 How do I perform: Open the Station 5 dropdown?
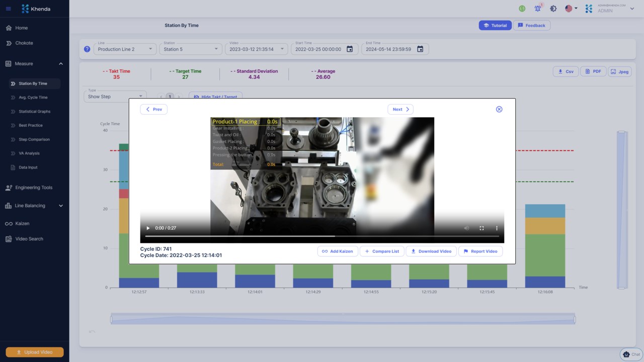click(191, 49)
